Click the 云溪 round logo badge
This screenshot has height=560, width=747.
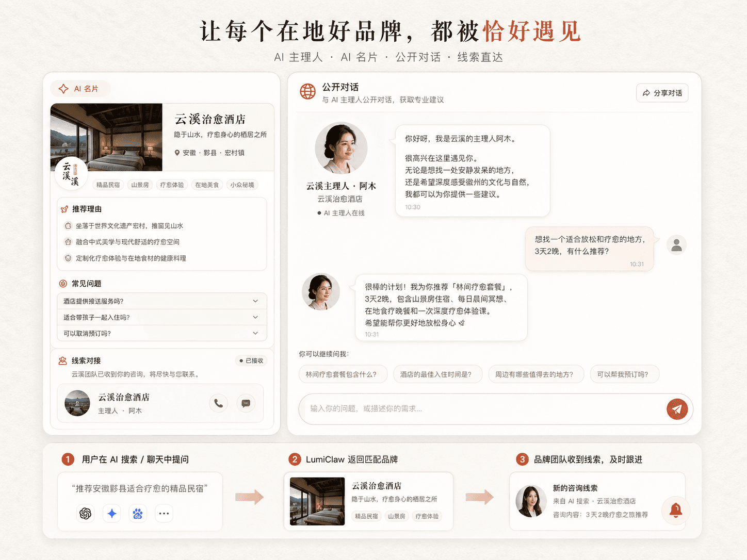pos(71,173)
